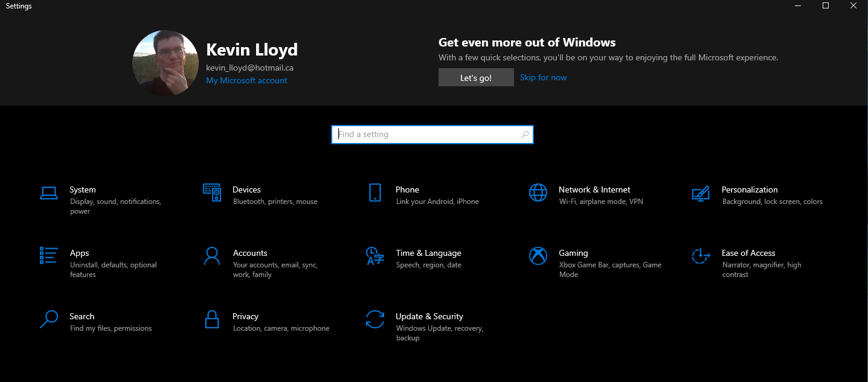Open the Devices keyboard and speaker icon
Image resolution: width=868 pixels, height=382 pixels.
click(212, 193)
